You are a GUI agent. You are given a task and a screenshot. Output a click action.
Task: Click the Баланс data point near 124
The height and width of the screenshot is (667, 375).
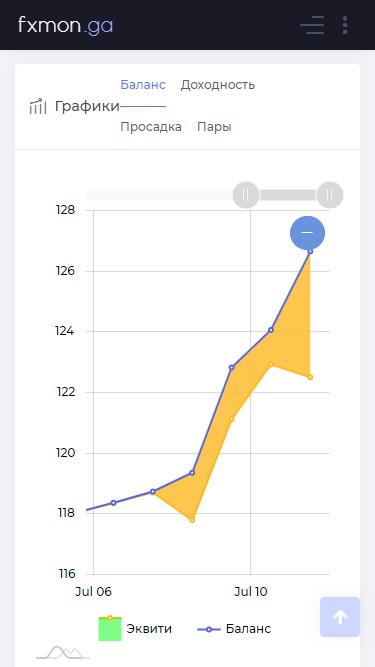coord(271,330)
